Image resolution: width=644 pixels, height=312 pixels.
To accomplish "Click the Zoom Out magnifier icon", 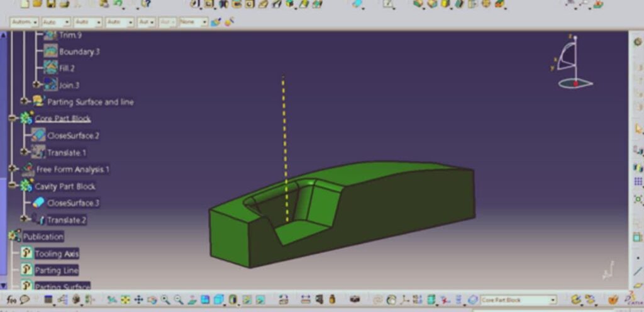I will click(179, 300).
